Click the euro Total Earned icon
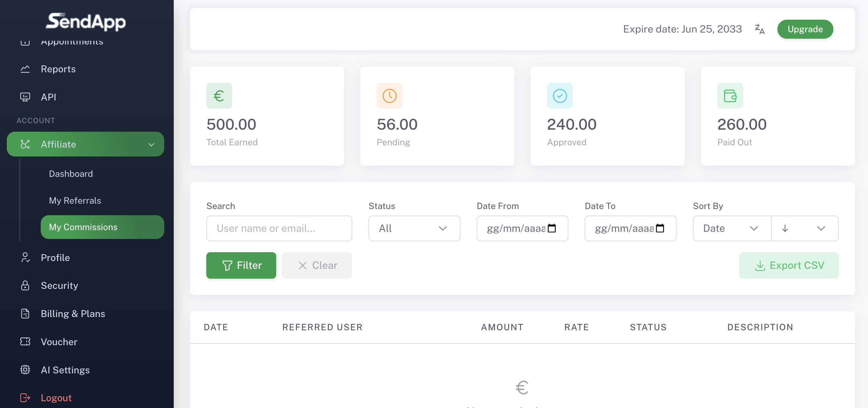868x408 pixels. point(219,96)
